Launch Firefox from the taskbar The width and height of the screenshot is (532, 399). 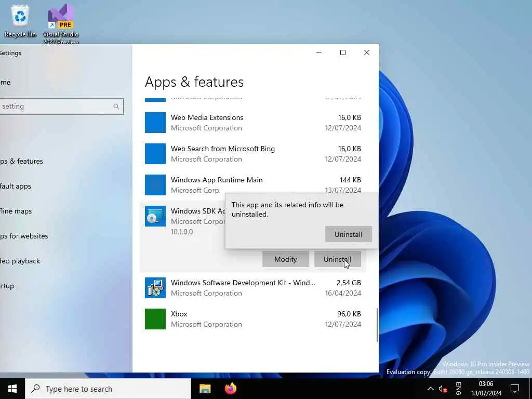[231, 389]
